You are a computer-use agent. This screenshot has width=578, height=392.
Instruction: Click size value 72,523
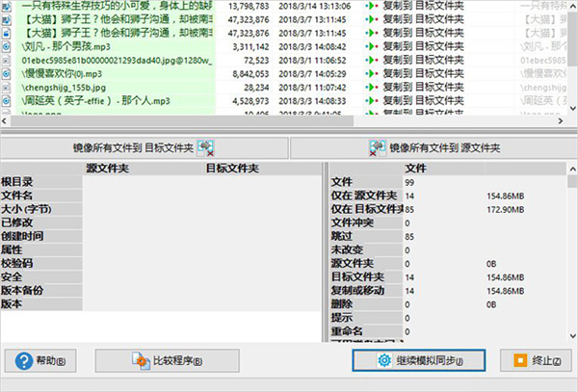pyautogui.click(x=256, y=61)
